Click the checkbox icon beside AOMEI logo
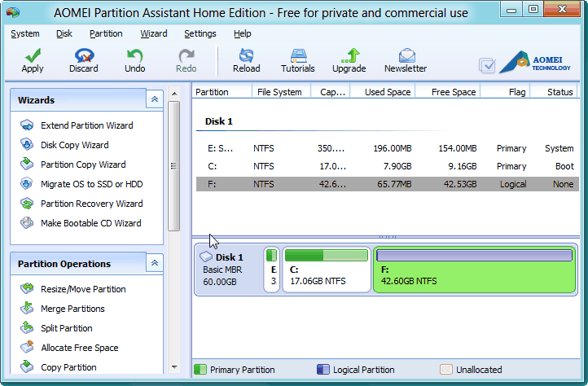The image size is (588, 386). tap(487, 65)
